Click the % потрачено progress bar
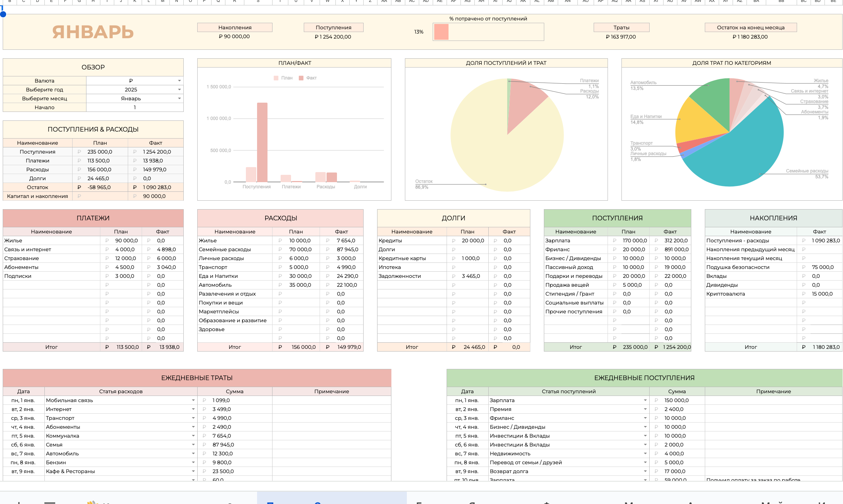The image size is (843, 504). tap(488, 32)
